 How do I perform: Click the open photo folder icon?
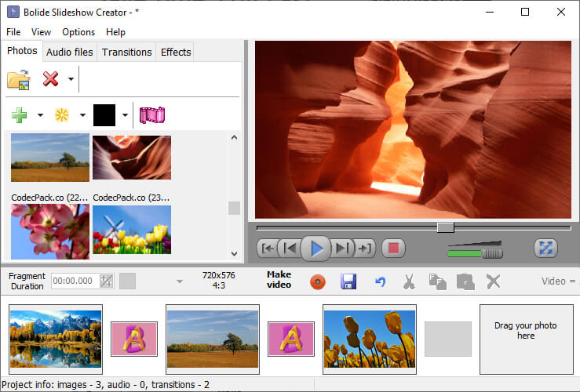point(18,79)
